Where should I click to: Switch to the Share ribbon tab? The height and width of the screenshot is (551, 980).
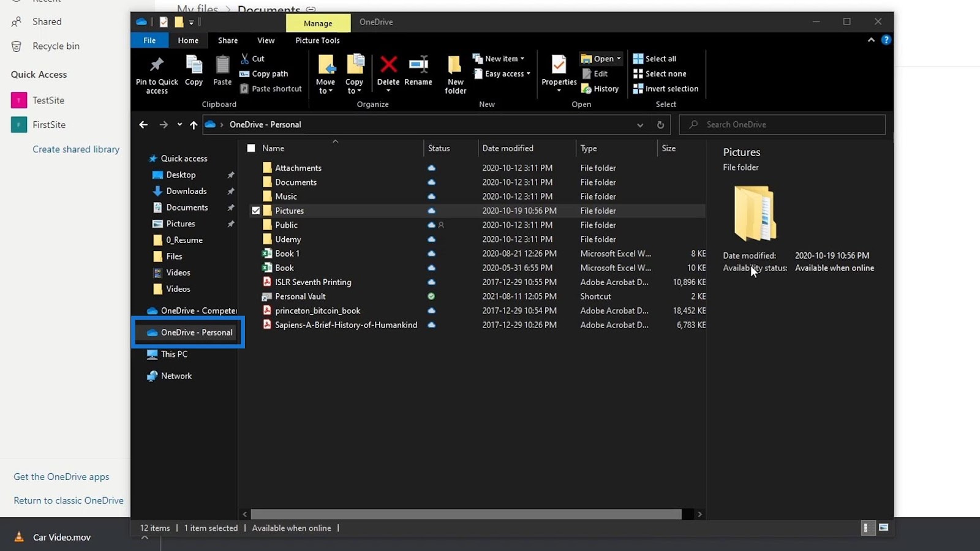(228, 40)
